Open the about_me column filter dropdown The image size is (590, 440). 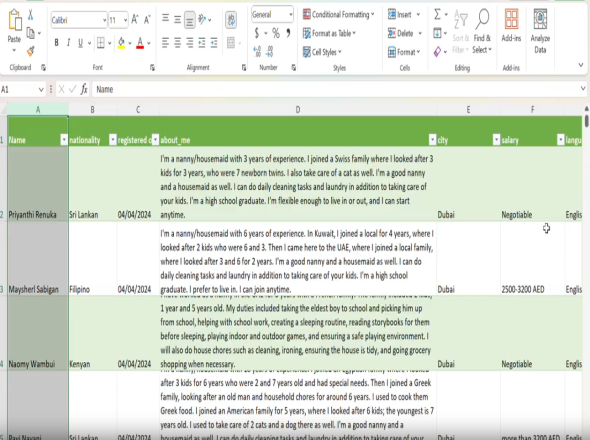click(432, 140)
